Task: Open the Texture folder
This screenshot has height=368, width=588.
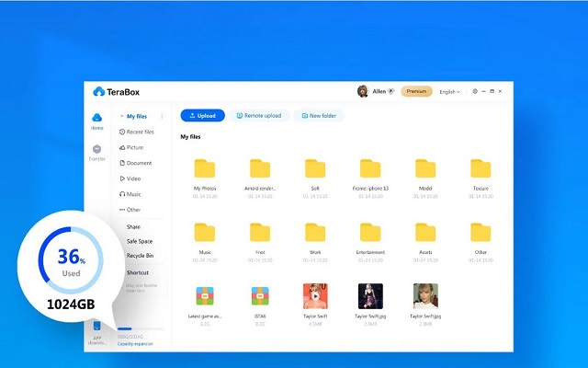Action: point(481,168)
